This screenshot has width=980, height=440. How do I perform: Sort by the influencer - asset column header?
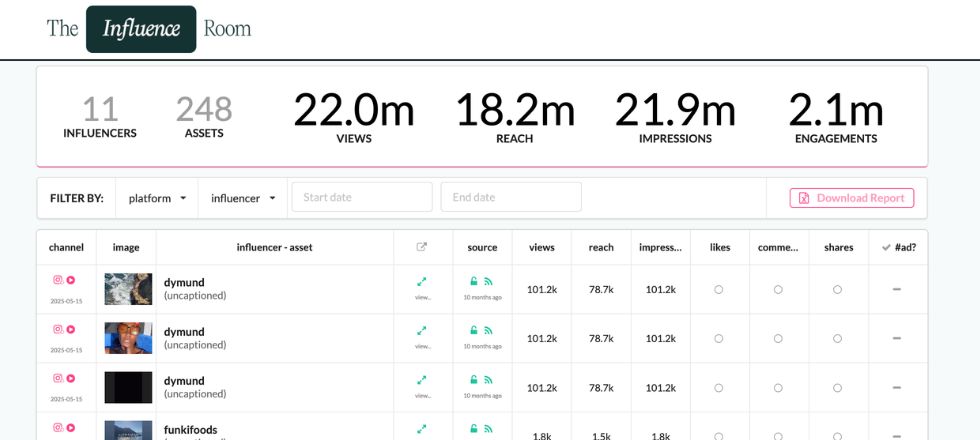click(274, 248)
